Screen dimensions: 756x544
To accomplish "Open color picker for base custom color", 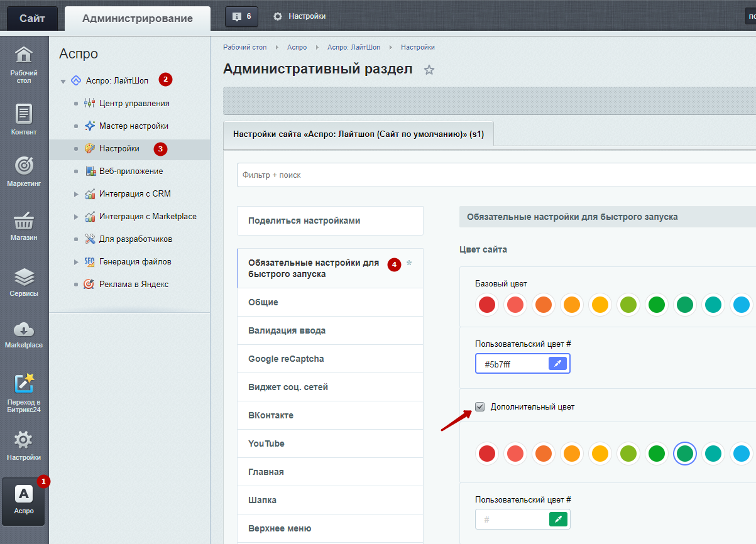I will tap(558, 363).
